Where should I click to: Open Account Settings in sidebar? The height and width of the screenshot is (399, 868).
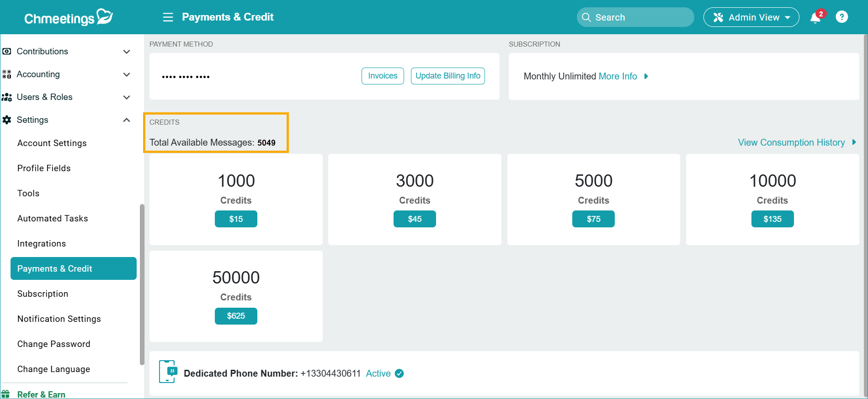[x=52, y=143]
